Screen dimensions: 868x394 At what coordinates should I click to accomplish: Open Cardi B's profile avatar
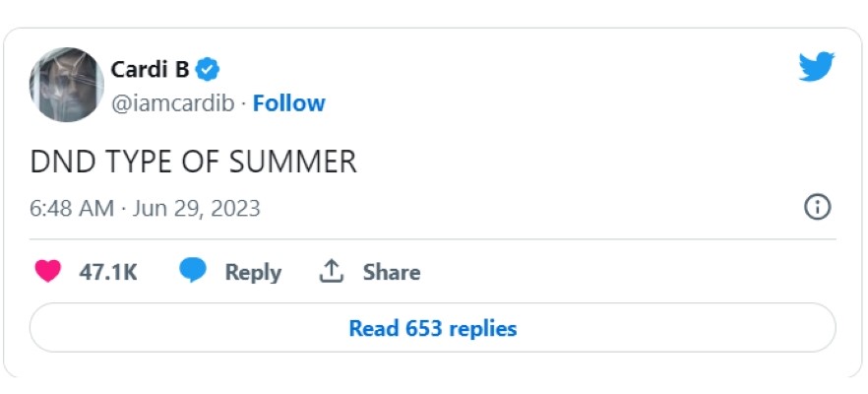click(66, 86)
